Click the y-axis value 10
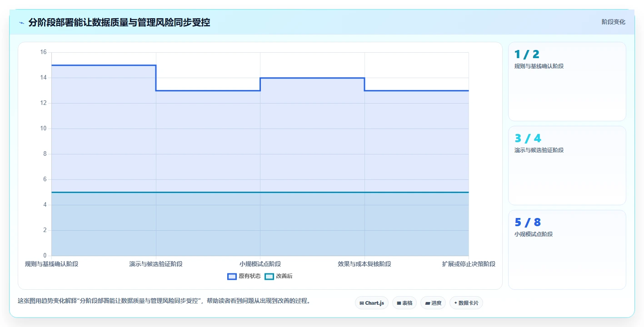 pos(44,129)
